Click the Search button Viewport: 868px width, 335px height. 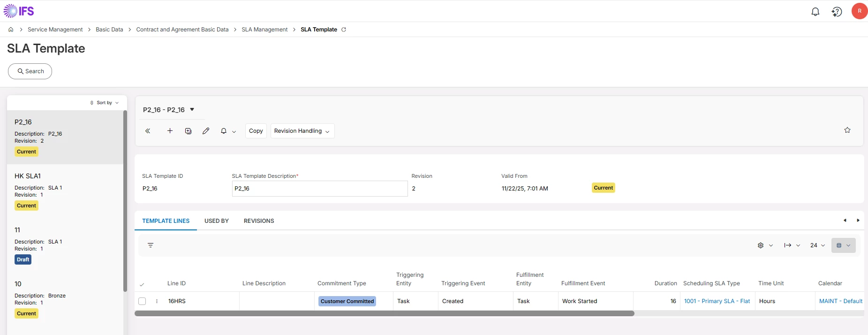click(30, 71)
